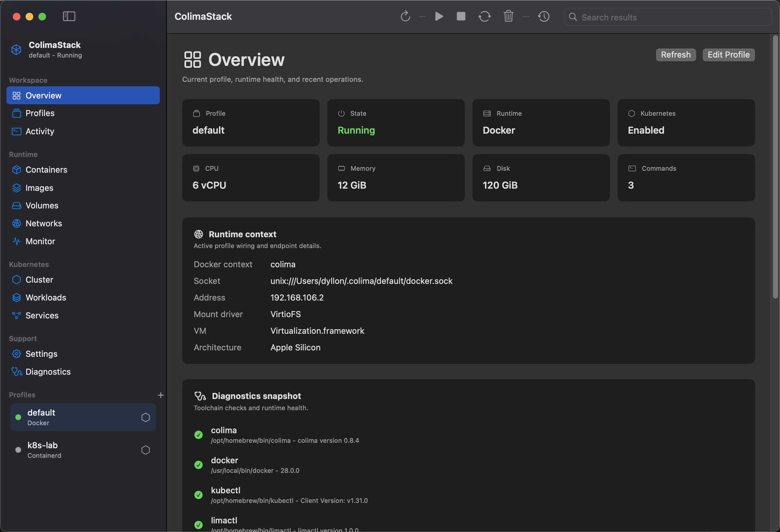
Task: Click the Virtualization.framework VM value
Action: pyautogui.click(x=317, y=331)
